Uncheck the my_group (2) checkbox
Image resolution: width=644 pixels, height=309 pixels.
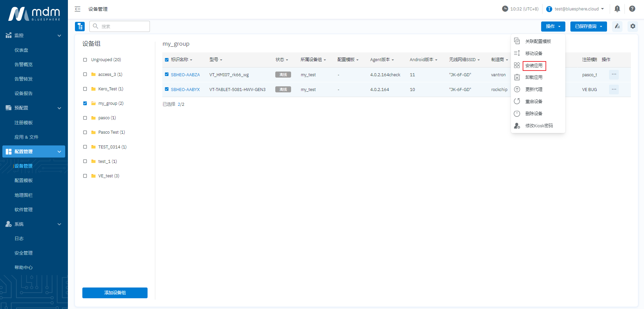[85, 103]
